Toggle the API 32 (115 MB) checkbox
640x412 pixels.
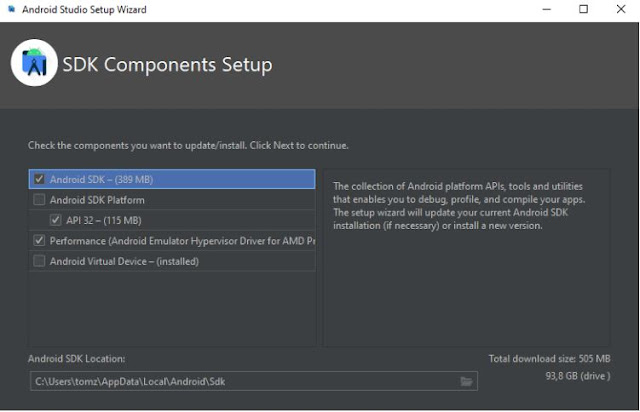(56, 220)
